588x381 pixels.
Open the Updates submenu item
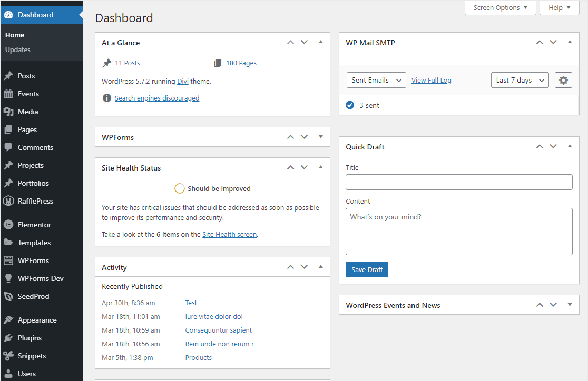coord(17,50)
